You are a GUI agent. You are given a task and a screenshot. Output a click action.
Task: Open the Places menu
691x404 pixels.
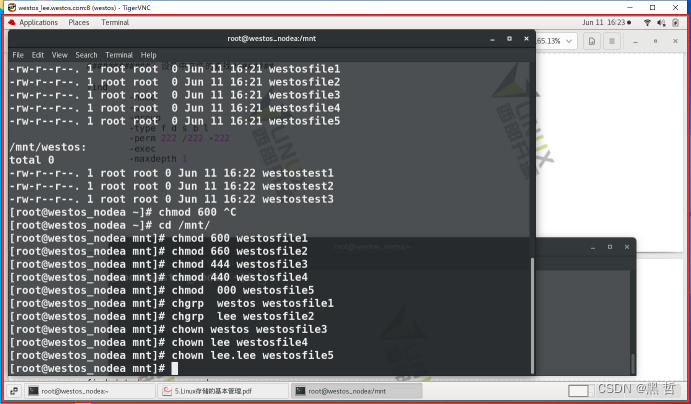pyautogui.click(x=79, y=22)
